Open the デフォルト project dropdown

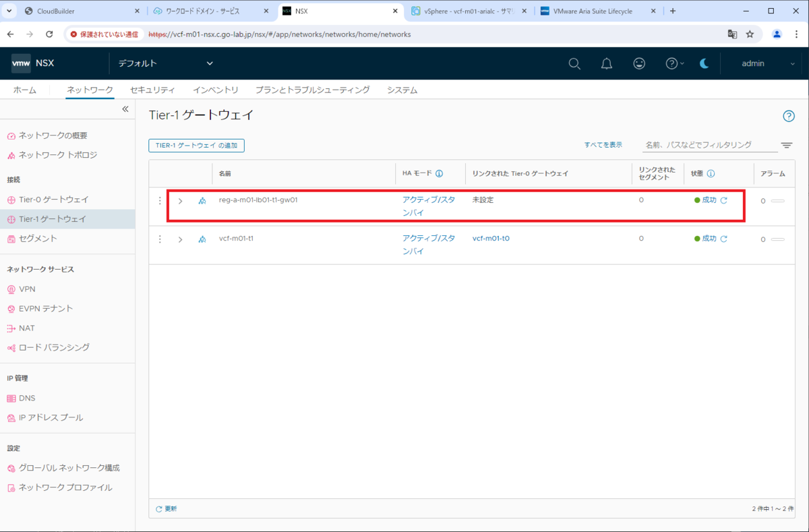[165, 63]
